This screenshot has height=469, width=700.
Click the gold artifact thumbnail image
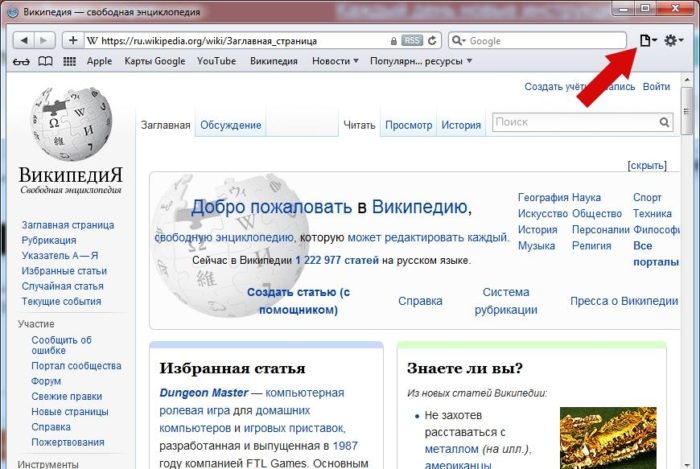point(608,437)
